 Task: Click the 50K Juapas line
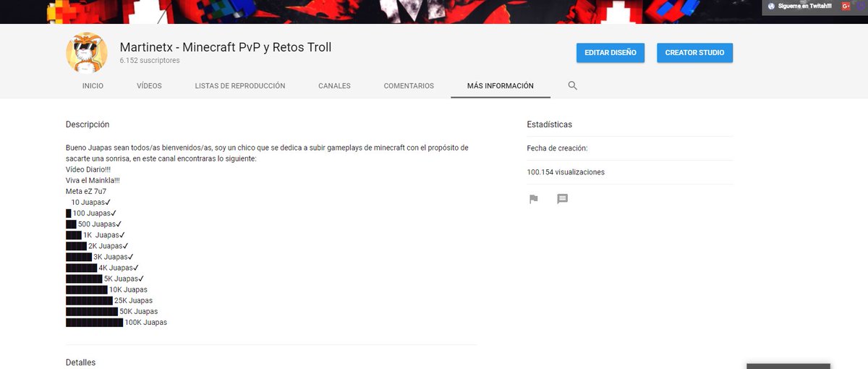point(112,311)
